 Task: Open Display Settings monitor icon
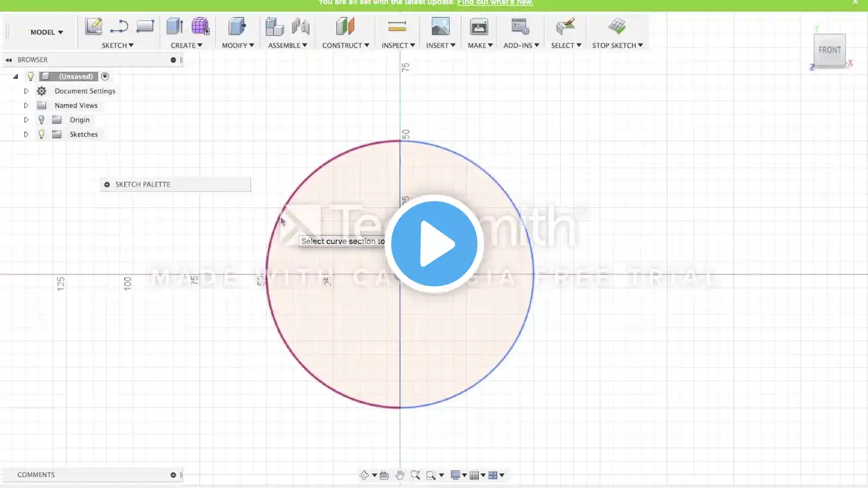coord(456,475)
